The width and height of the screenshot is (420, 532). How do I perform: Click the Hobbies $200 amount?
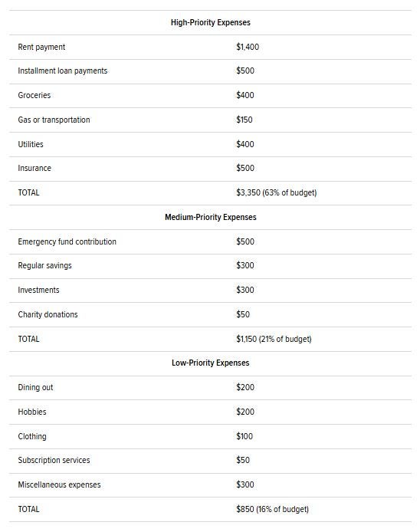click(x=245, y=412)
